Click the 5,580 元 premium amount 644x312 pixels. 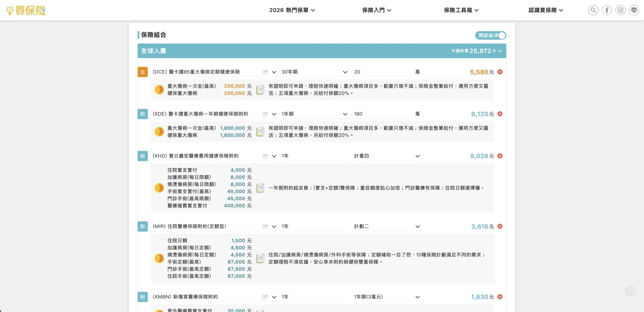pyautogui.click(x=482, y=72)
